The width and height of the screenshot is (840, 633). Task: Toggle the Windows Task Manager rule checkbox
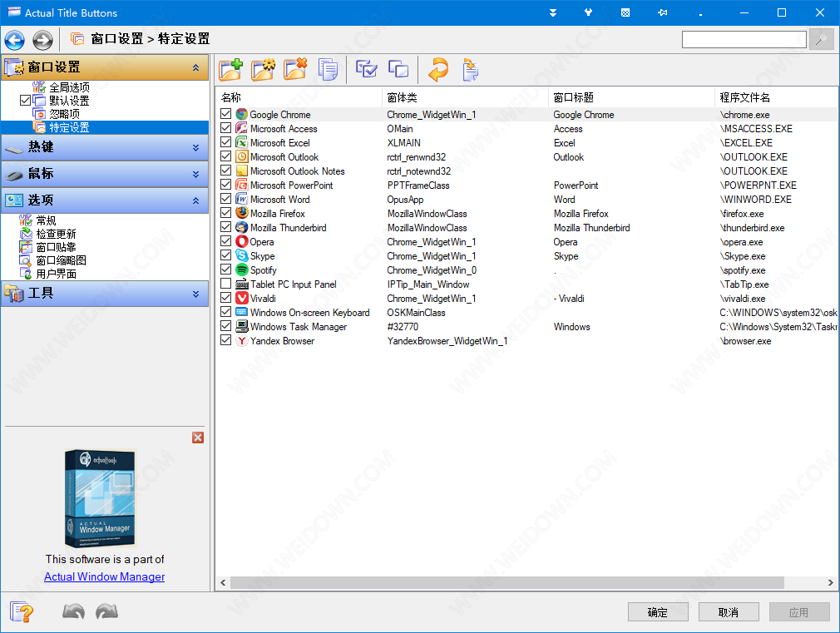tap(225, 326)
